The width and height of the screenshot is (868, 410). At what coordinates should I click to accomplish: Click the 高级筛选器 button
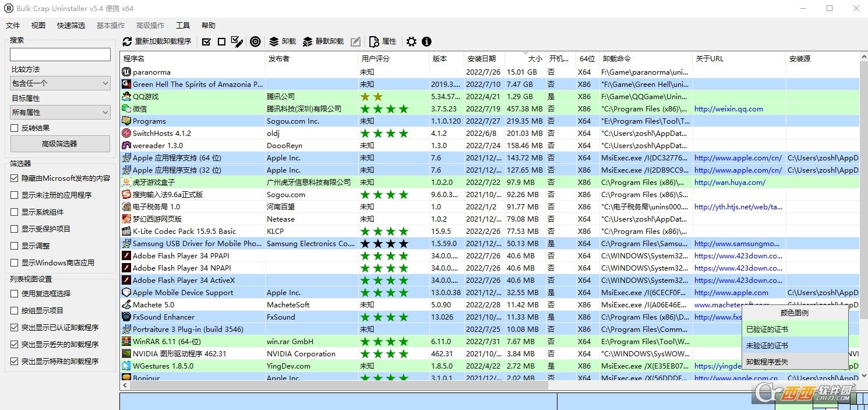click(x=60, y=144)
